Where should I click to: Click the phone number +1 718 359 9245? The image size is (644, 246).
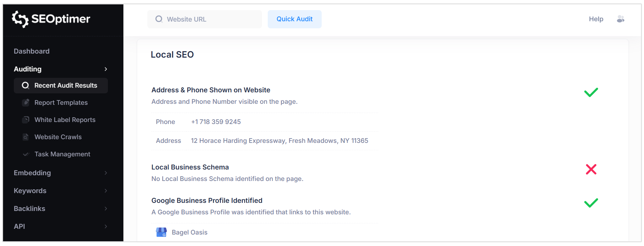[x=216, y=122]
